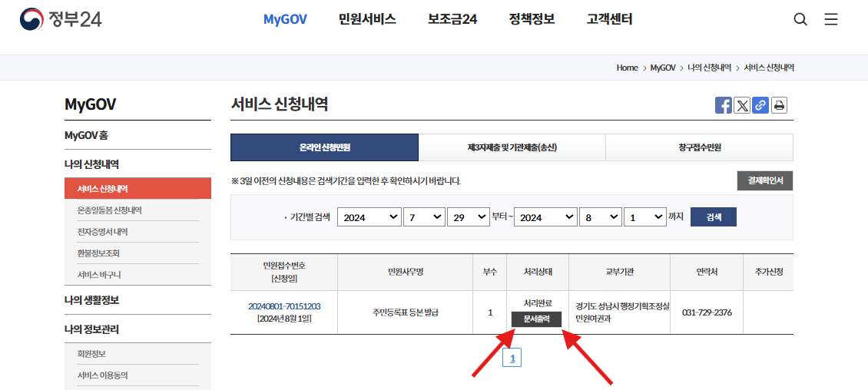Open 온종일돌봄 신청내역 sidebar item

click(x=110, y=210)
